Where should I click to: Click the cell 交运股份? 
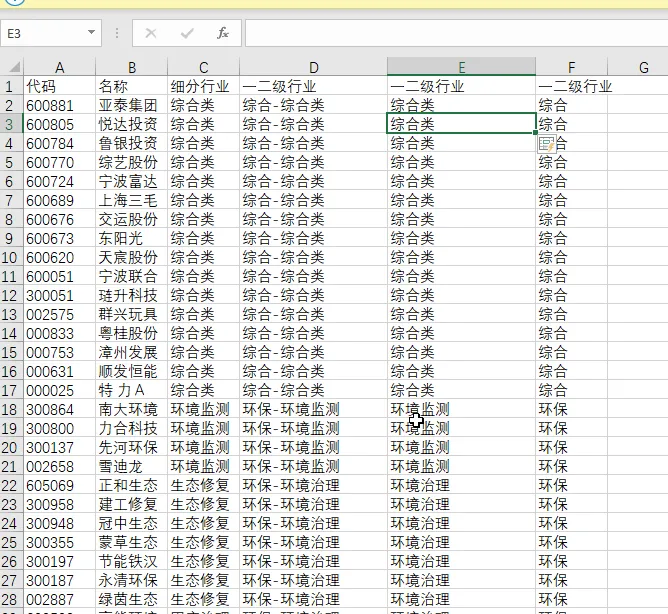(x=132, y=219)
